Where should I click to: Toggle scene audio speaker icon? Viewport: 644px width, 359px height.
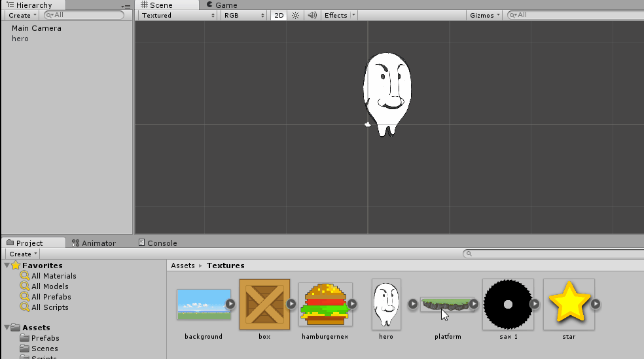click(312, 15)
